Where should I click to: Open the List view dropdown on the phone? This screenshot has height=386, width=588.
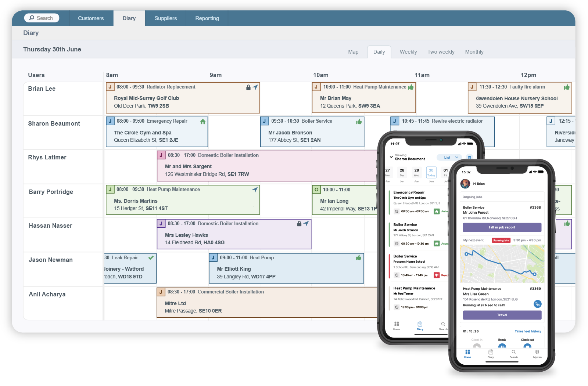449,157
